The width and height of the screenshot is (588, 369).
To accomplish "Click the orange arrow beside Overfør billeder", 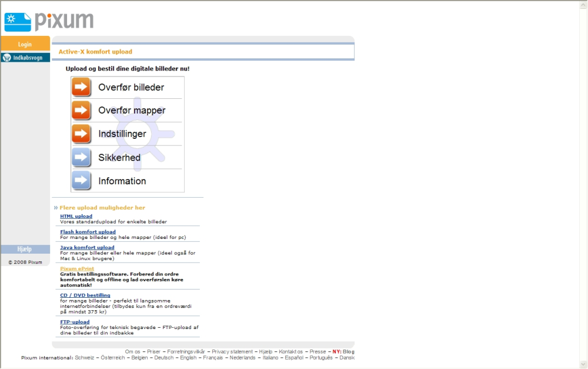I will coord(81,87).
